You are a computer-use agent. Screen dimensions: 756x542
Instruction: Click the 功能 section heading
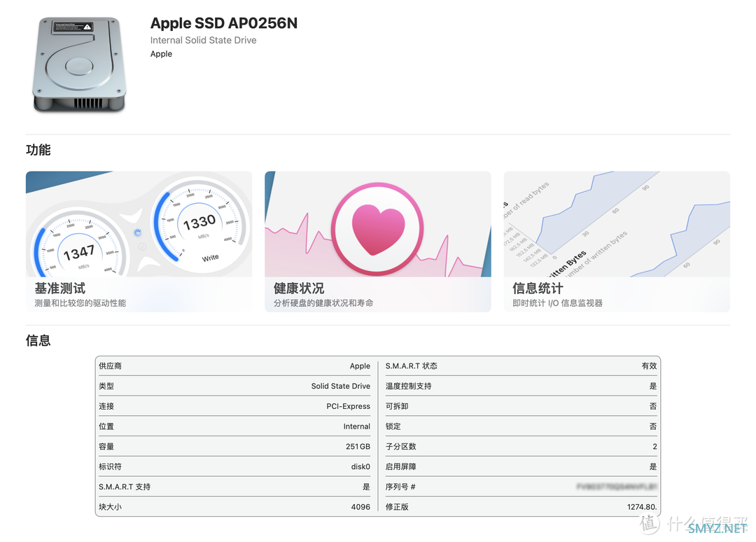coord(38,149)
